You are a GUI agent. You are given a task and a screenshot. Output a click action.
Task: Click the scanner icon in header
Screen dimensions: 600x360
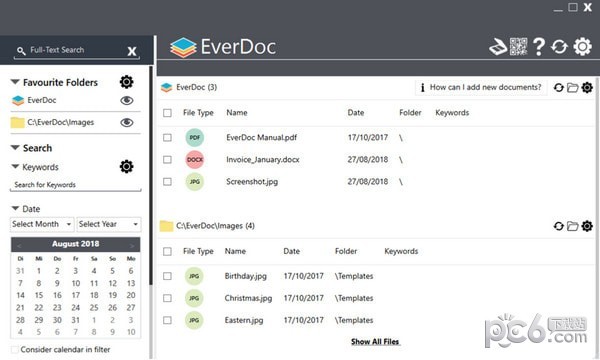click(x=498, y=47)
